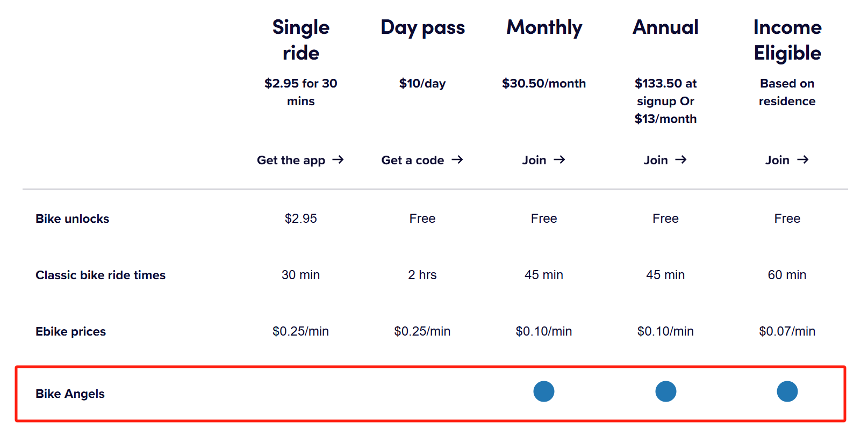Click the arrow beside Get a code
The image size is (868, 429).
coord(457,159)
